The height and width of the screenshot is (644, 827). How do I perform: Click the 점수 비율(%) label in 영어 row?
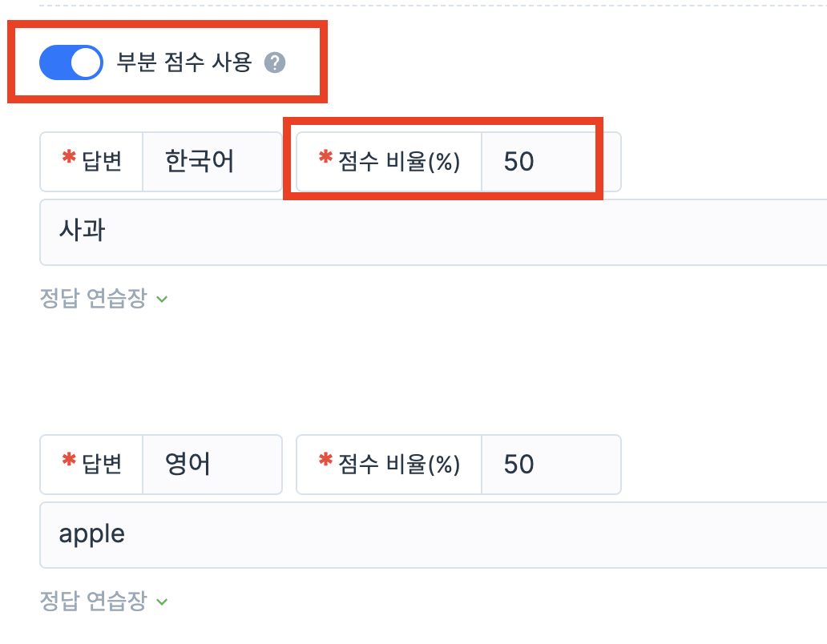[x=399, y=465]
